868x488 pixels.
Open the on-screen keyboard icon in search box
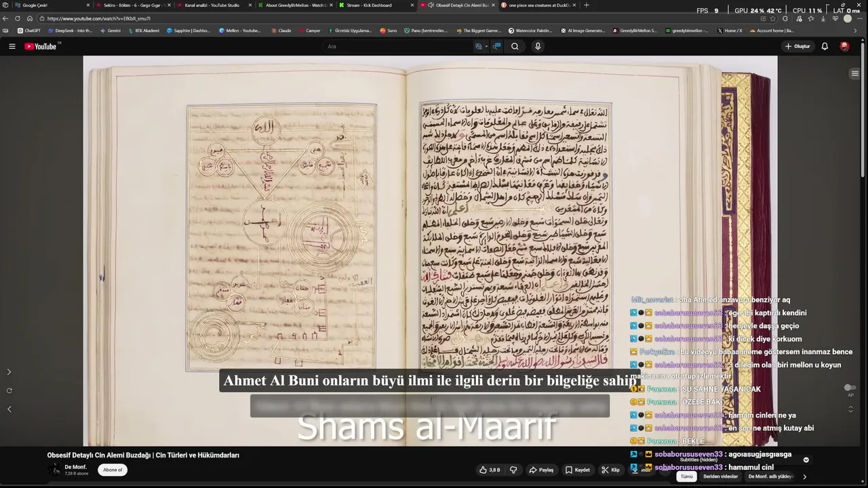coord(479,46)
